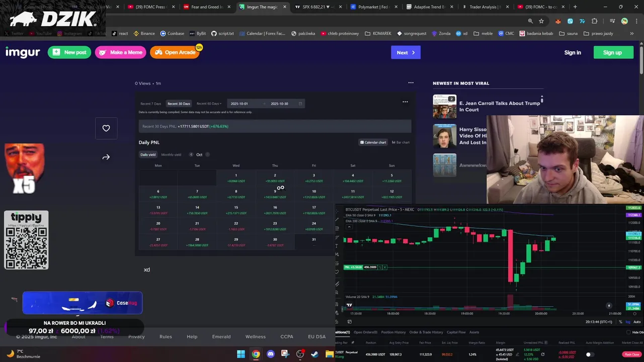Open the post options three-dot menu

411,83
